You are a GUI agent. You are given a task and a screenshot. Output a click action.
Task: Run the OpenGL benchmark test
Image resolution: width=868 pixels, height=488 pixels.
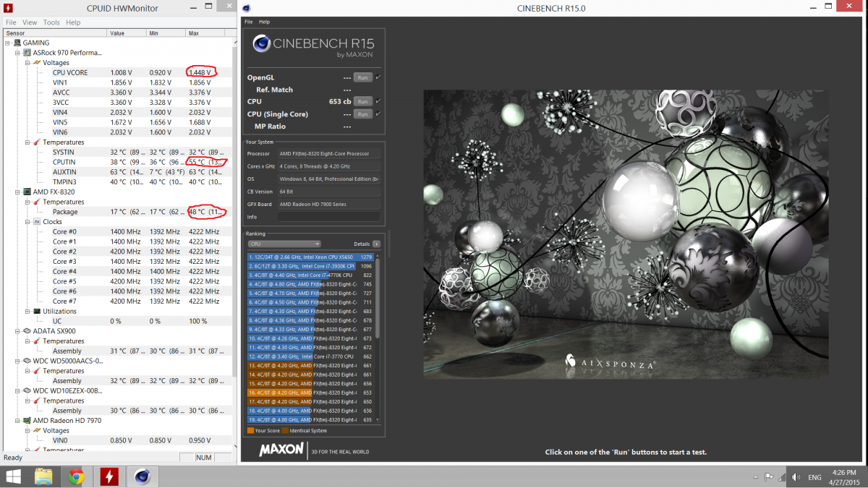click(x=362, y=77)
